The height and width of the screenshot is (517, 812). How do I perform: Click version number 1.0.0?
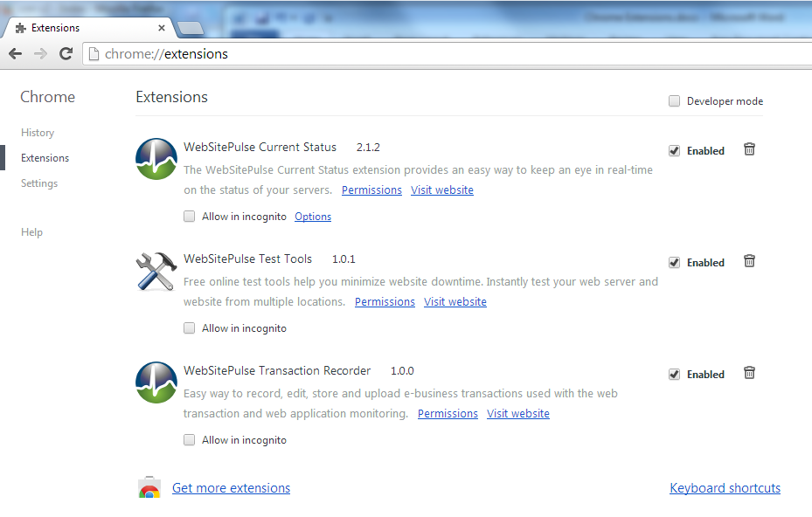tap(402, 371)
